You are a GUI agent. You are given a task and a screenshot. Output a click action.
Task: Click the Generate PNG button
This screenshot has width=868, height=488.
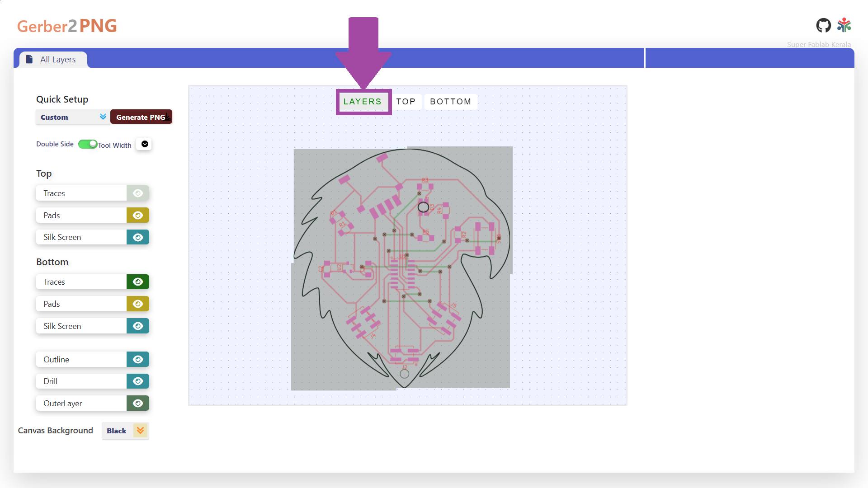[x=141, y=117]
